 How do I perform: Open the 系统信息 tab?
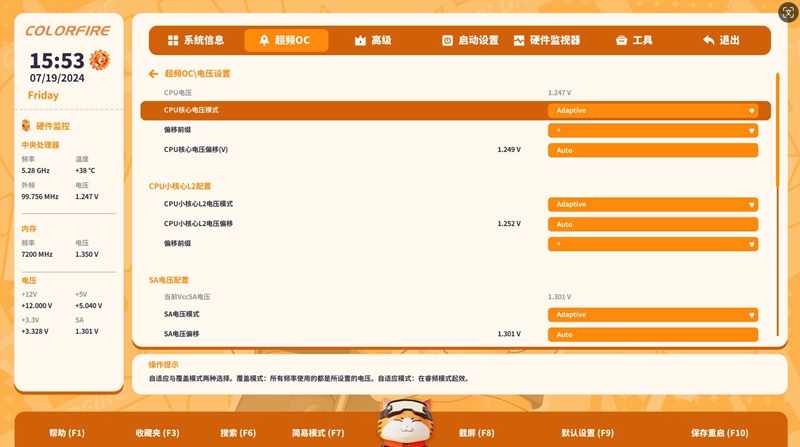coord(196,41)
